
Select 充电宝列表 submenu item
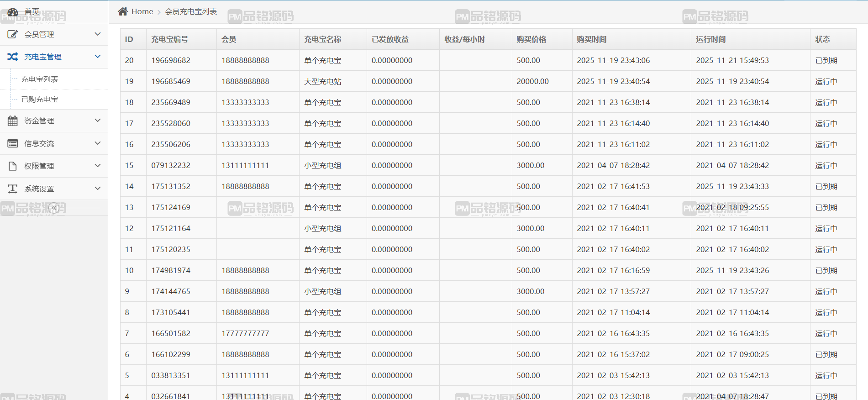coord(40,79)
